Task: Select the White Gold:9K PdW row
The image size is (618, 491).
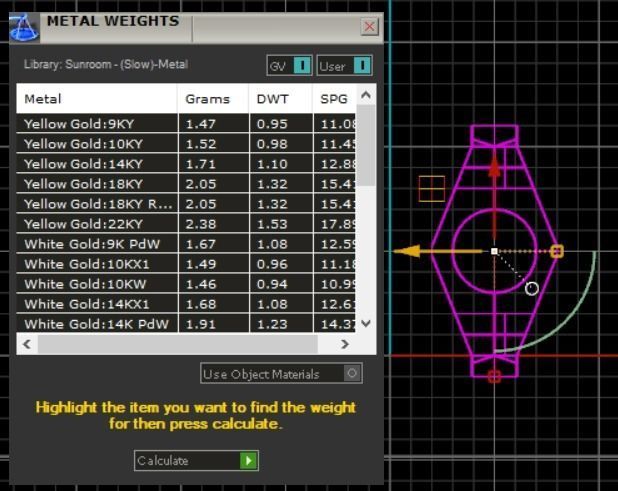Action: pyautogui.click(x=186, y=244)
